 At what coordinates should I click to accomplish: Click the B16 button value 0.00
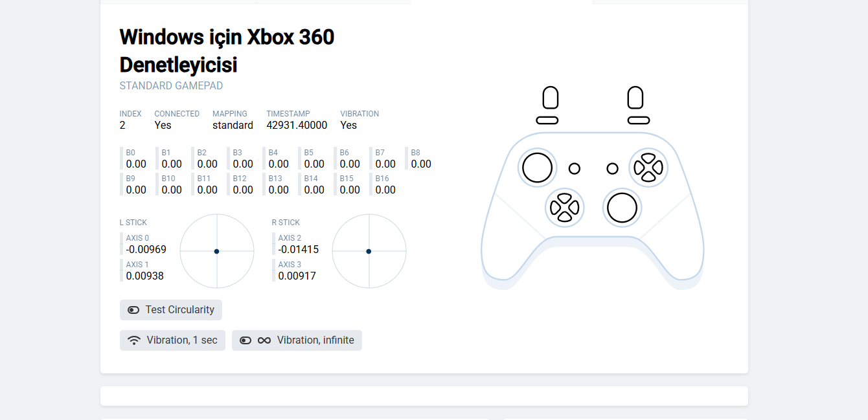(385, 190)
